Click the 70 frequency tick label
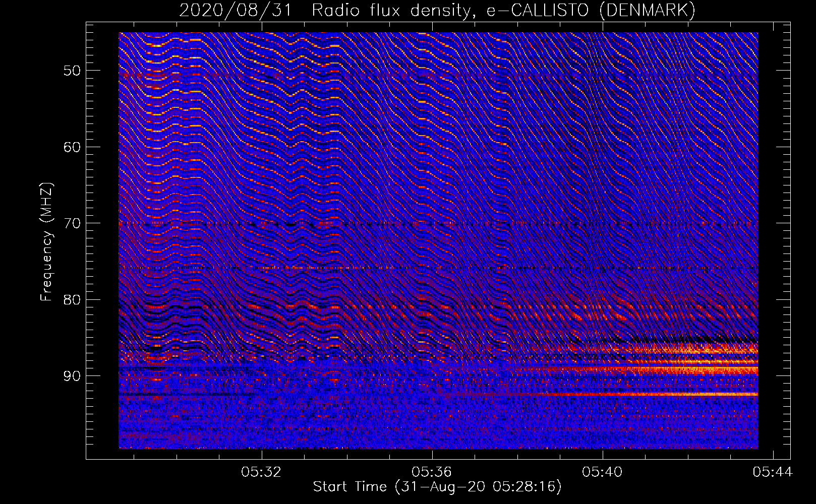This screenshot has height=504, width=816. [x=72, y=223]
